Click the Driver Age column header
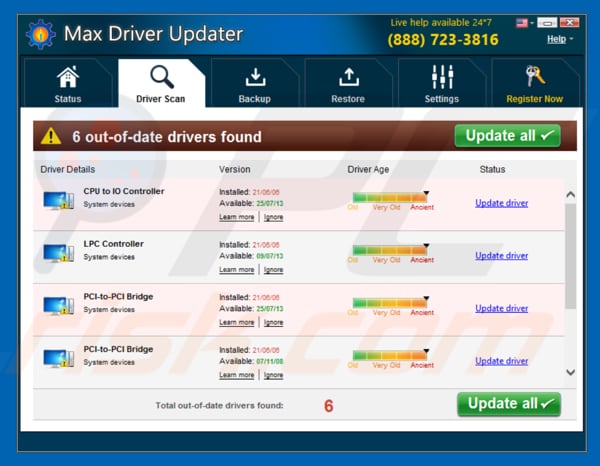The height and width of the screenshot is (466, 600). (368, 169)
